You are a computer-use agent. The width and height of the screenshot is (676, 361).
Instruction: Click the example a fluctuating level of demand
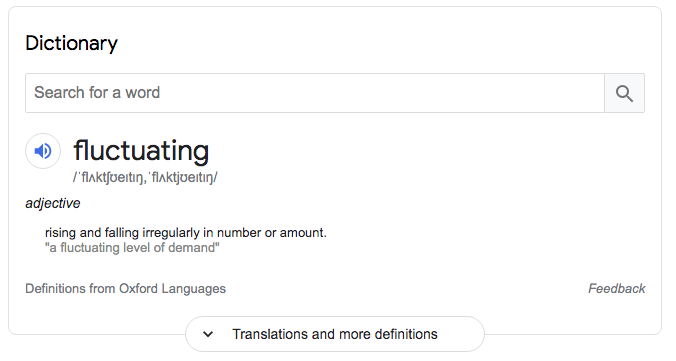(x=132, y=248)
